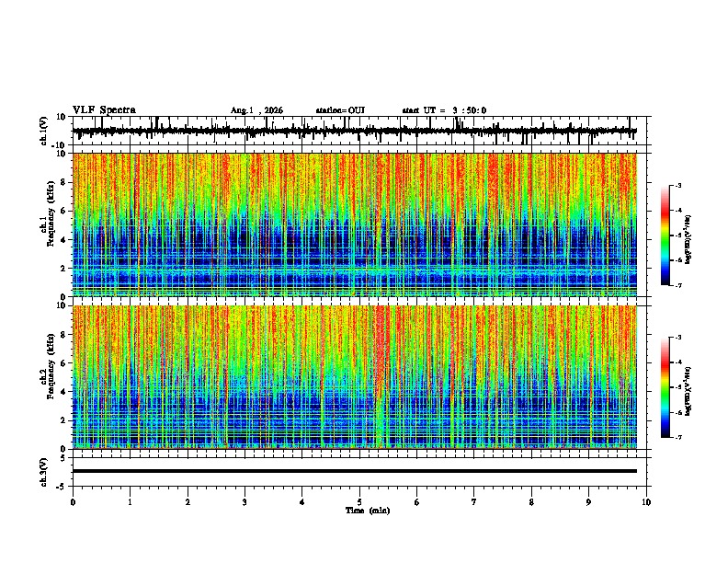Click inside the ch.2 spectrogram panel
Screen dimensions: 728x563
point(355,377)
